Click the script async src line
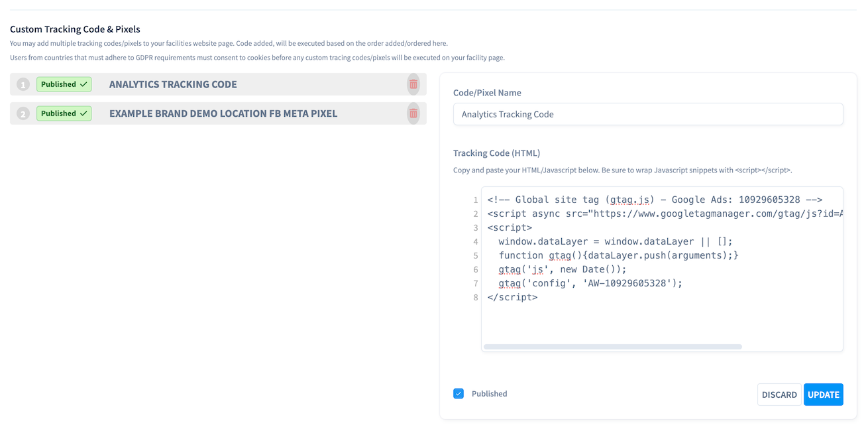The width and height of the screenshot is (868, 429). coord(664,214)
